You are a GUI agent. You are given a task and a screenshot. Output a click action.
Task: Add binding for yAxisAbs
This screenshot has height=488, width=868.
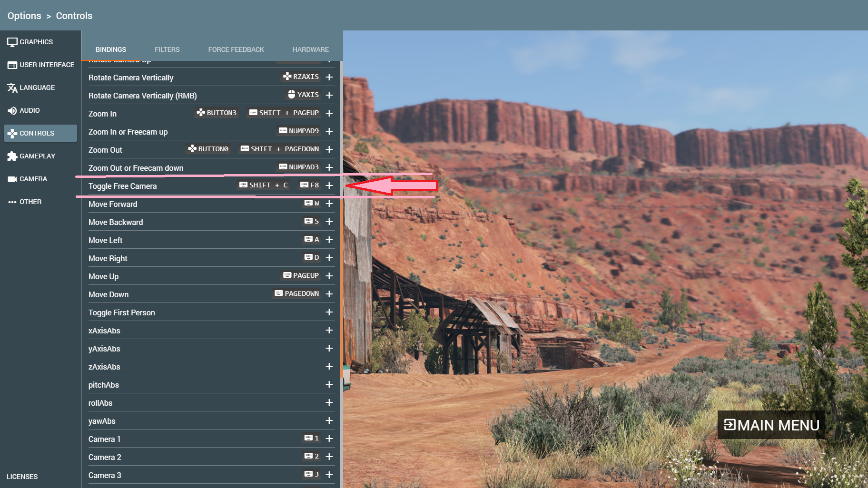coord(329,348)
